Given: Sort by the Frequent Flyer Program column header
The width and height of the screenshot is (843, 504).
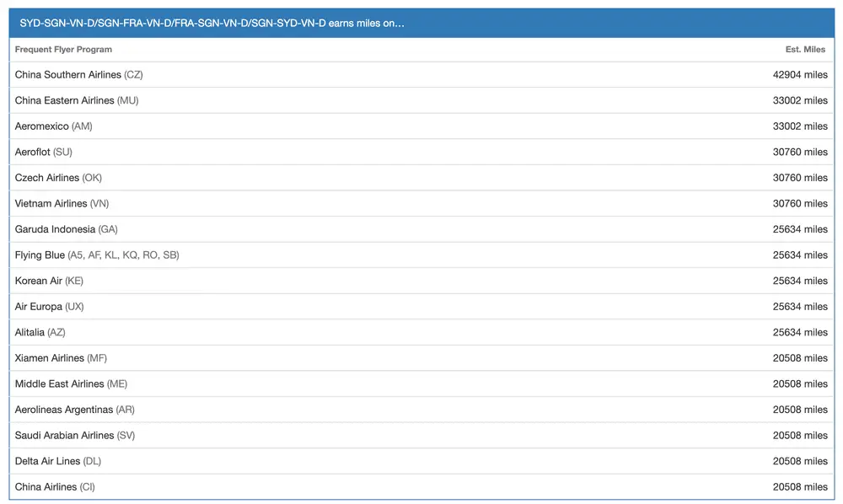Looking at the screenshot, I should (64, 49).
